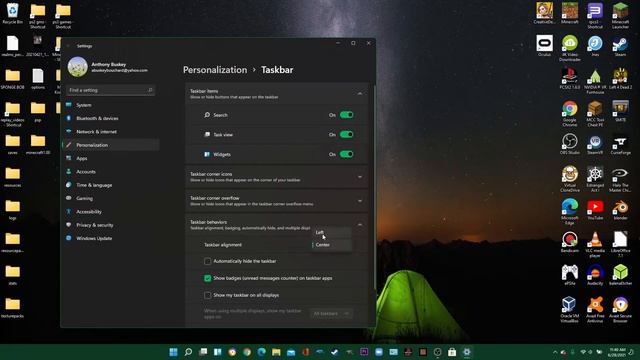Image resolution: width=640 pixels, height=360 pixels.
Task: Open the Windows Start button on taskbar
Action: [x=173, y=352]
